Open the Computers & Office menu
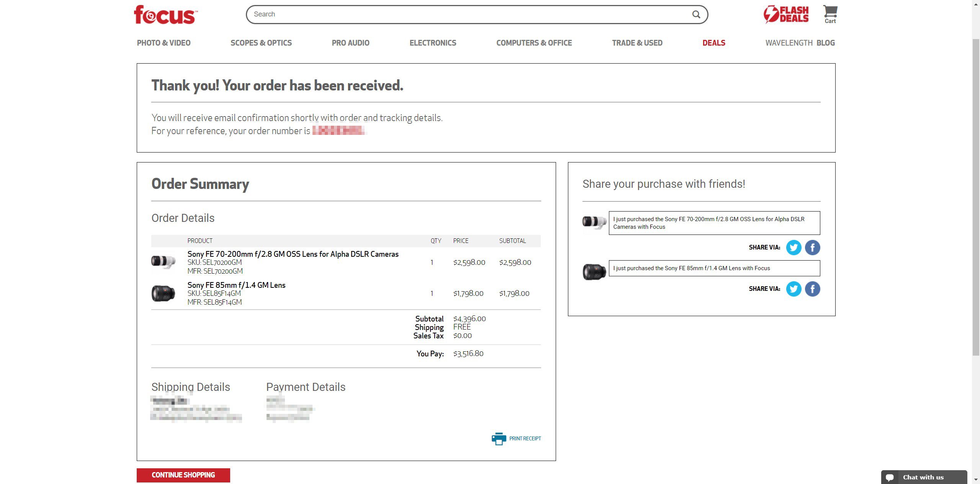 pos(534,43)
